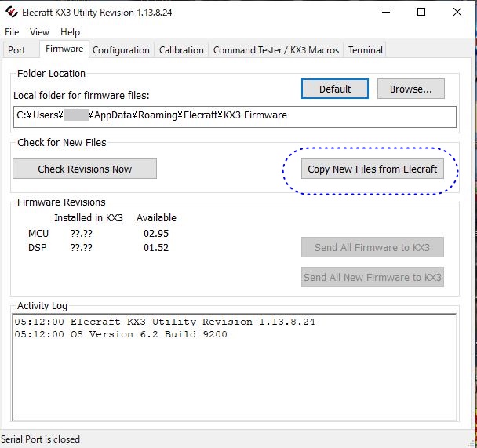This screenshot has height=448, width=477.
Task: Click the Browse... button
Action: tap(410, 89)
